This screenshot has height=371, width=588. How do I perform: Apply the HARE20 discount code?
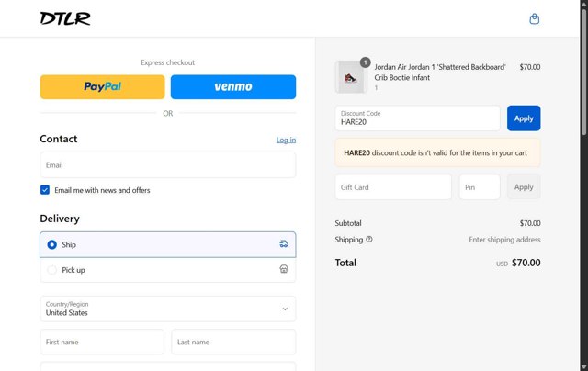pyautogui.click(x=524, y=118)
